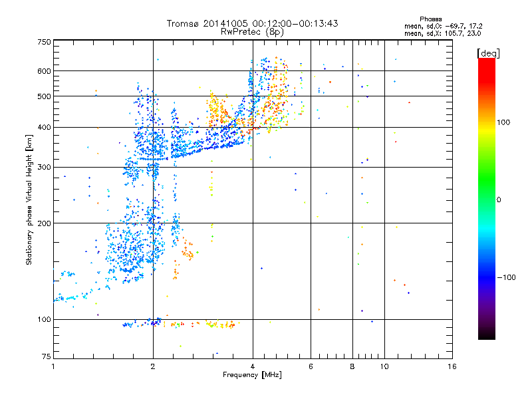532x399 pixels.
Task: Click the 'Phases' header text
Action: pyautogui.click(x=430, y=19)
